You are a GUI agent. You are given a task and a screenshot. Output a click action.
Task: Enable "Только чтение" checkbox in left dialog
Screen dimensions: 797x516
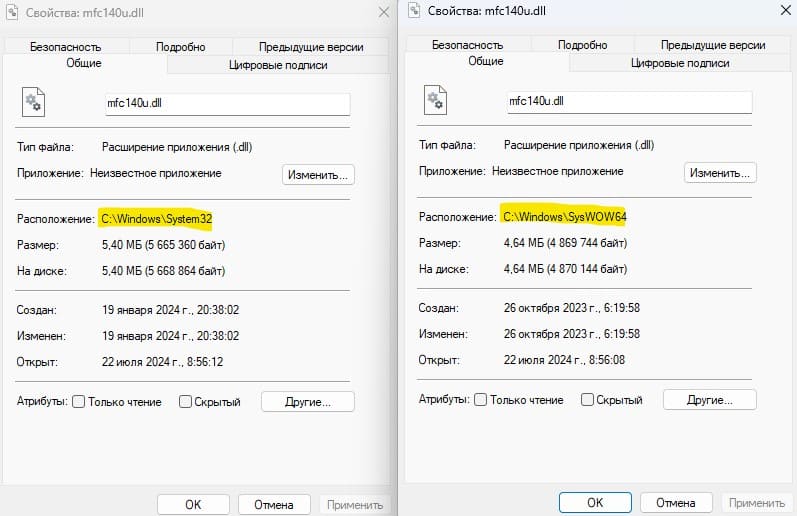(78, 402)
